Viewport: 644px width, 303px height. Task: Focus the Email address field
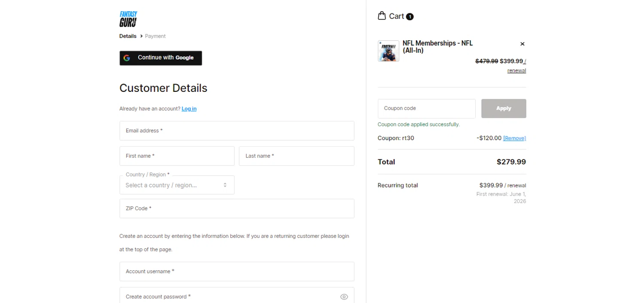pos(237,130)
